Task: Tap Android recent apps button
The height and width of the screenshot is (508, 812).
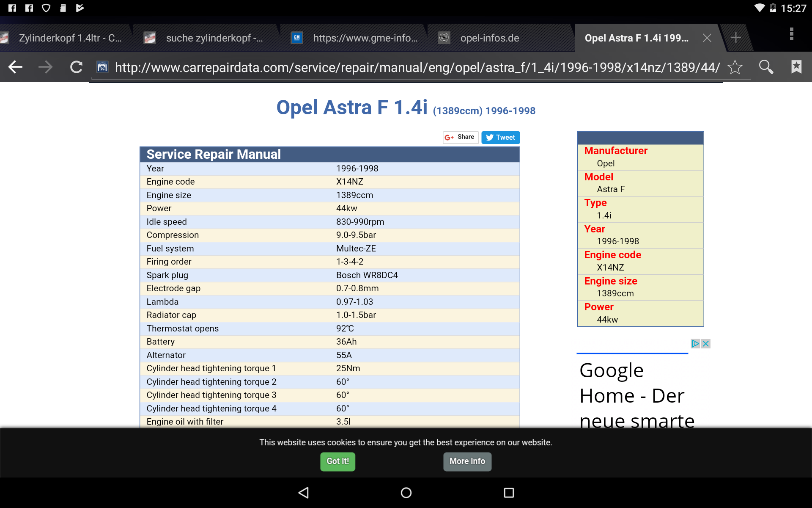Action: [509, 493]
